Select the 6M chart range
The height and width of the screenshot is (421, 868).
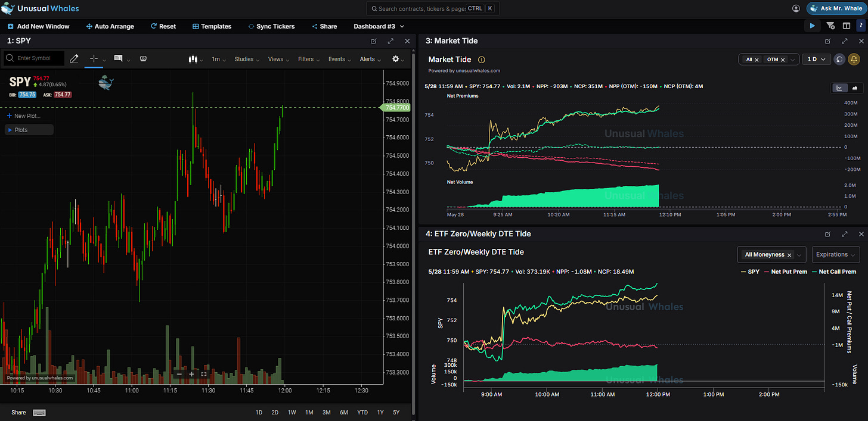click(344, 412)
